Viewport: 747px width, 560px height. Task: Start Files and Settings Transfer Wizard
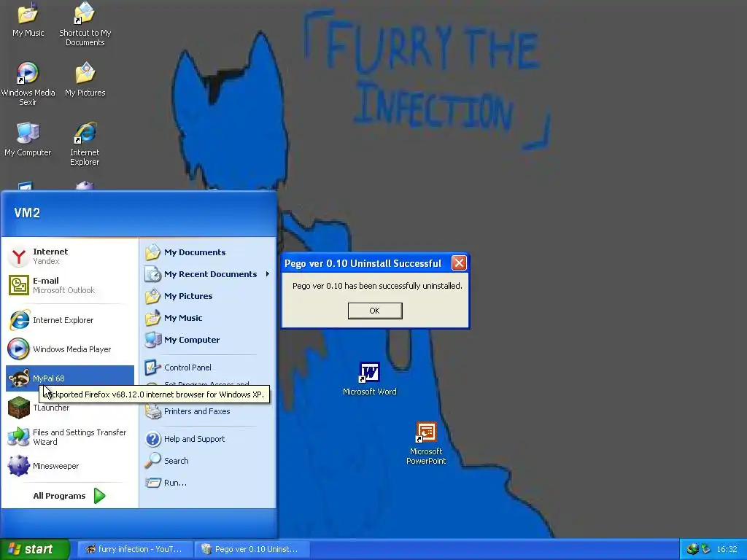[x=69, y=437]
